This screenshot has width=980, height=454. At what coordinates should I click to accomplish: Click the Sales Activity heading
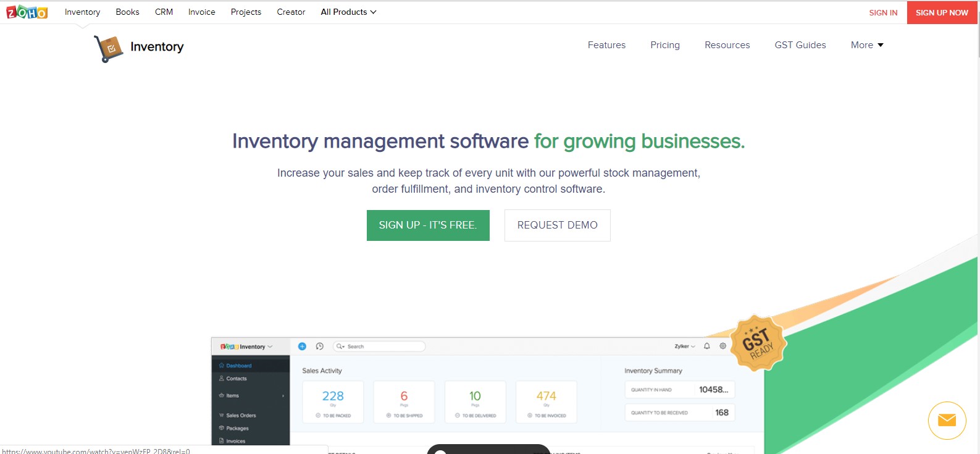322,371
